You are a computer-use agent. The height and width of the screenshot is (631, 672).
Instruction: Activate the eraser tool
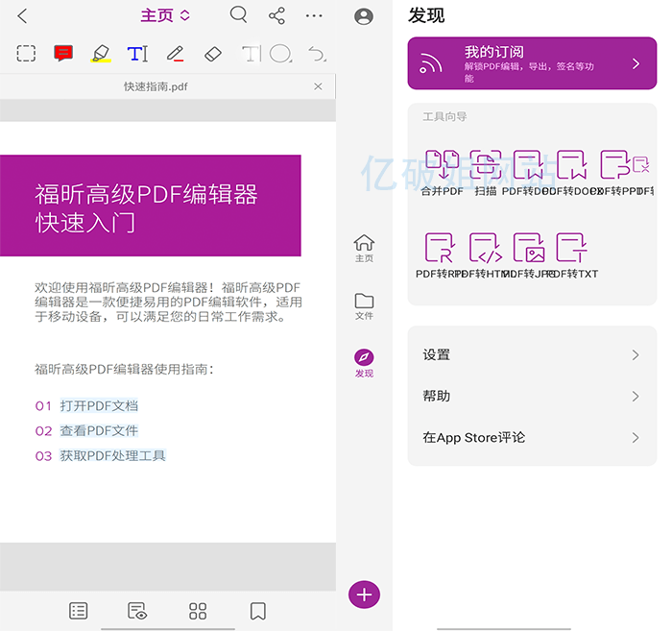(x=213, y=54)
